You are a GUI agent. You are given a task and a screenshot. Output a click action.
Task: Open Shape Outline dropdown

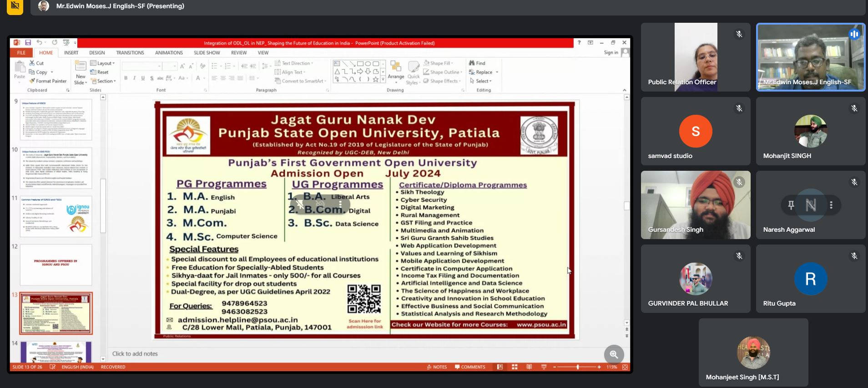click(443, 72)
